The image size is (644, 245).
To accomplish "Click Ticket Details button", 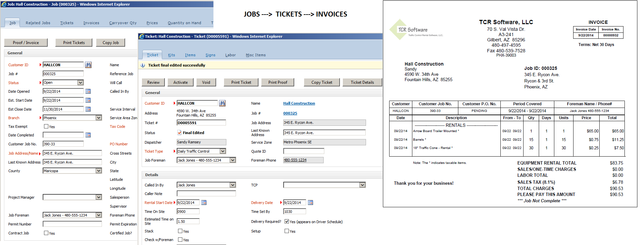I will 362,82.
